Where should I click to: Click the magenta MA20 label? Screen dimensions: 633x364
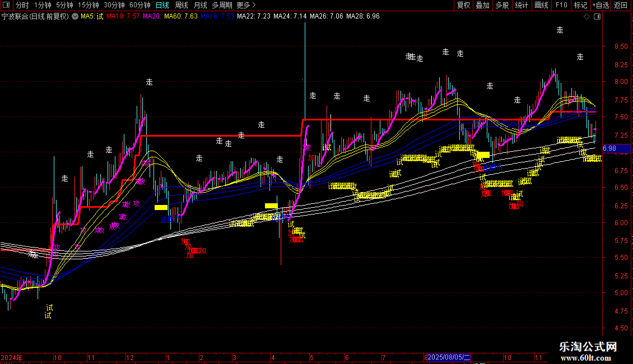tap(152, 17)
